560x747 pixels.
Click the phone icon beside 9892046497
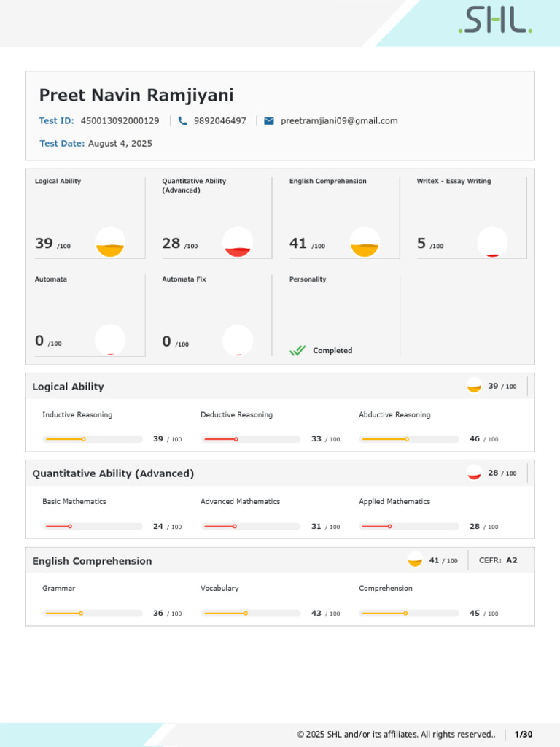click(x=182, y=121)
